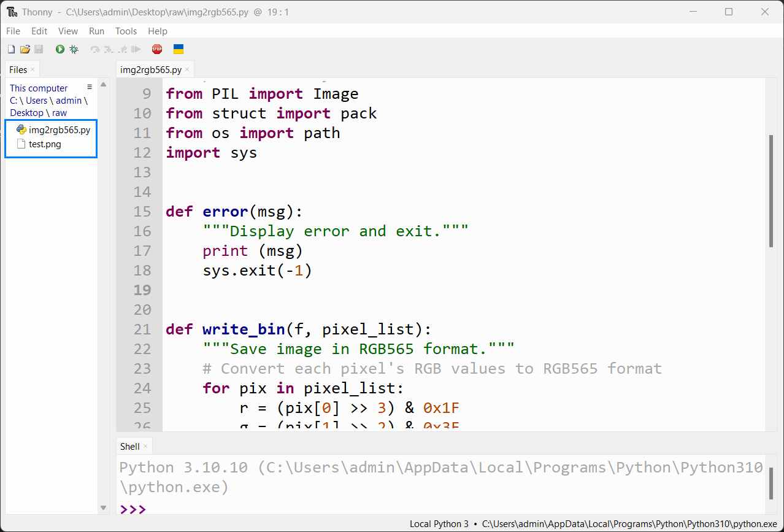The image size is (784, 532).
Task: Start debugging with the bug icon
Action: tap(74, 49)
